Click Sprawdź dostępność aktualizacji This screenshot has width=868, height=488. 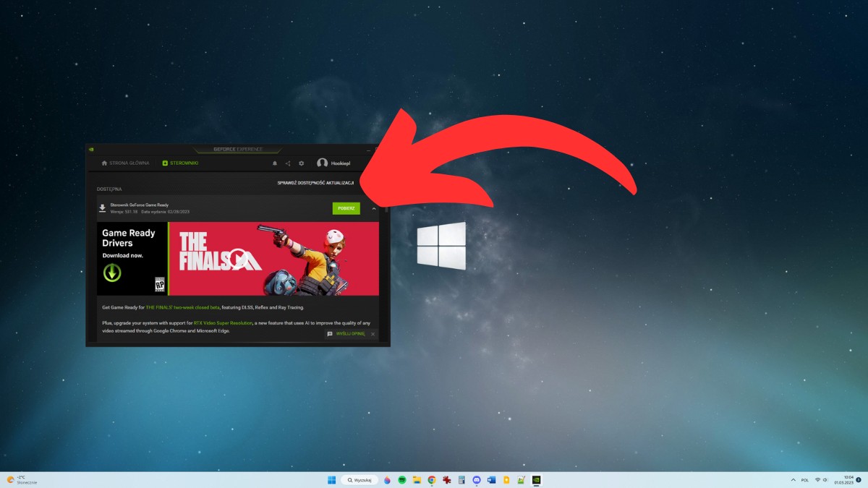[315, 183]
